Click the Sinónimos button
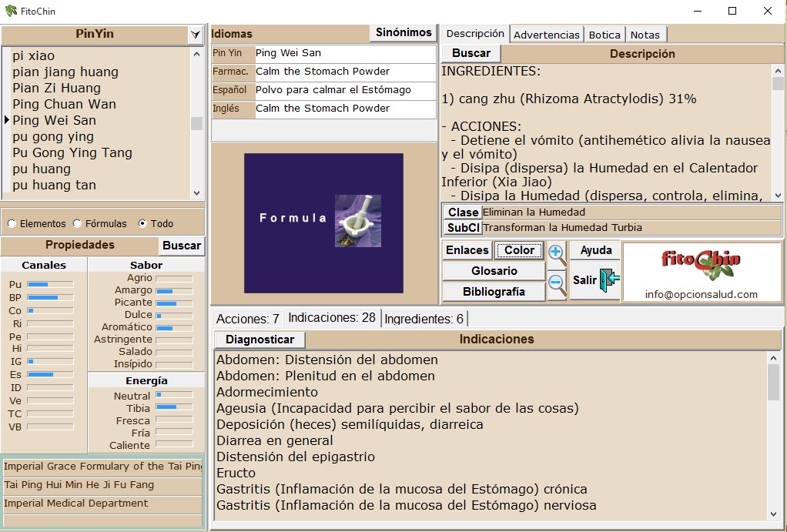 (x=403, y=33)
